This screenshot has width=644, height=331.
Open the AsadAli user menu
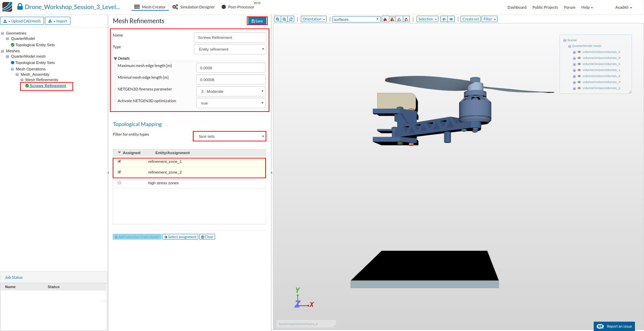tap(624, 7)
